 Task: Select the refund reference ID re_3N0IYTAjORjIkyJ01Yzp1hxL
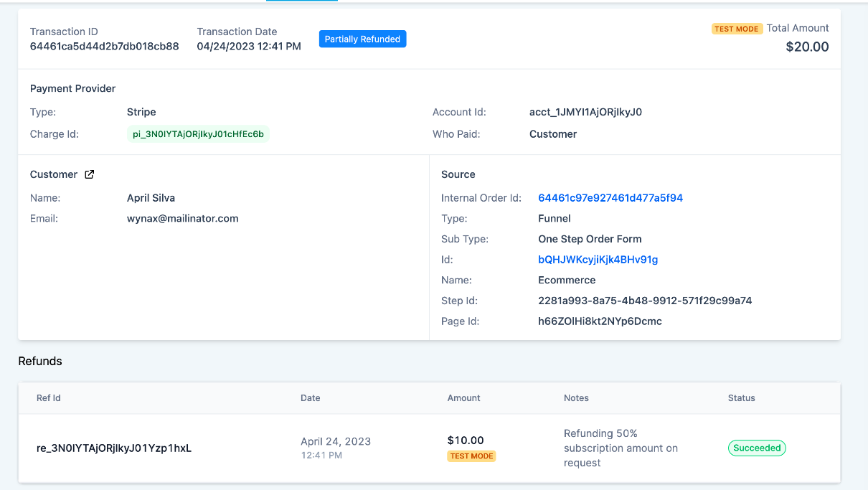pyautogui.click(x=114, y=448)
